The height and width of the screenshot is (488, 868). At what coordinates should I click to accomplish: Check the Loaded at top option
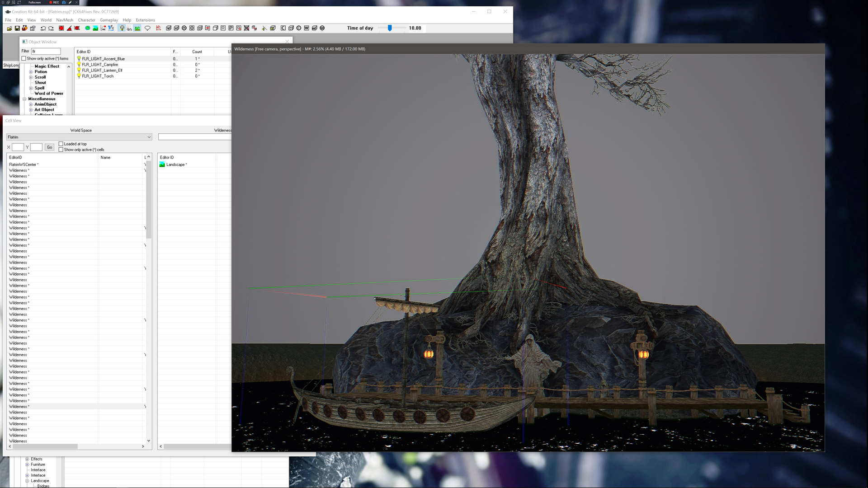[61, 144]
